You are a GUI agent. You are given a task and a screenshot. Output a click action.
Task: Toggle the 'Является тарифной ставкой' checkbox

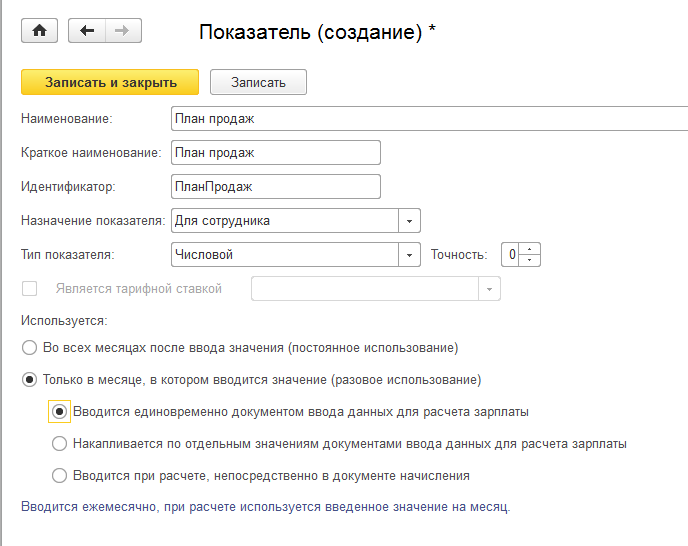(30, 289)
